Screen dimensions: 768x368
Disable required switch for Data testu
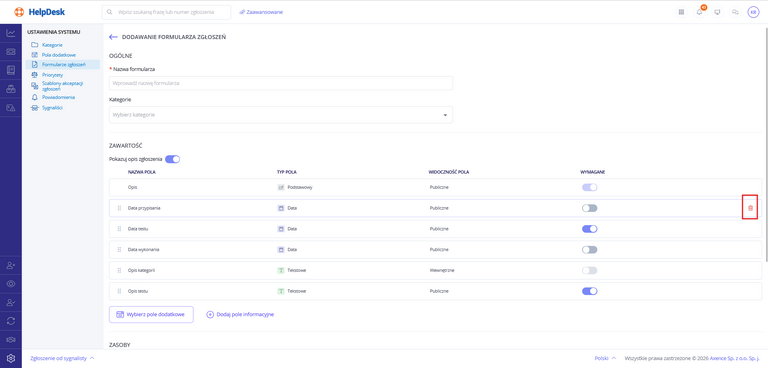tap(589, 229)
